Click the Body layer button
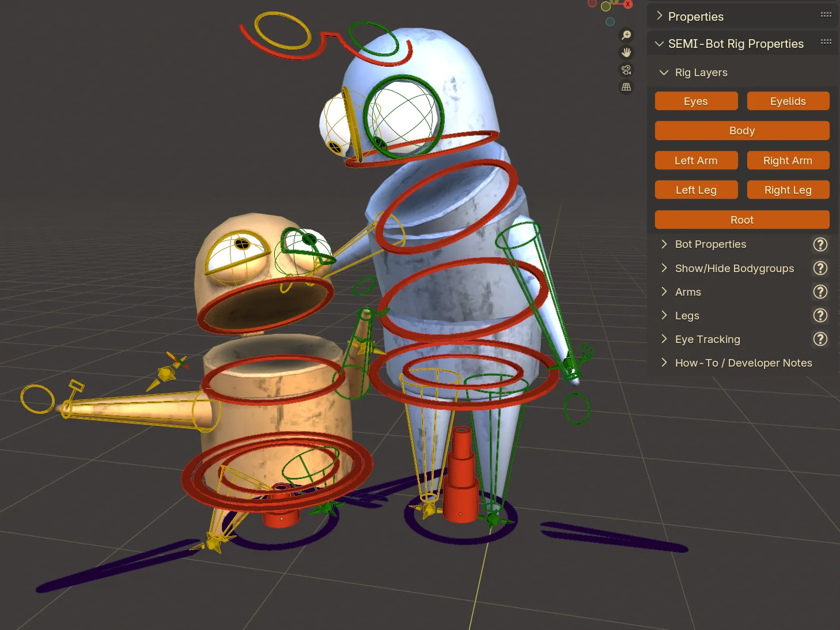Viewport: 840px width, 630px height. [741, 131]
